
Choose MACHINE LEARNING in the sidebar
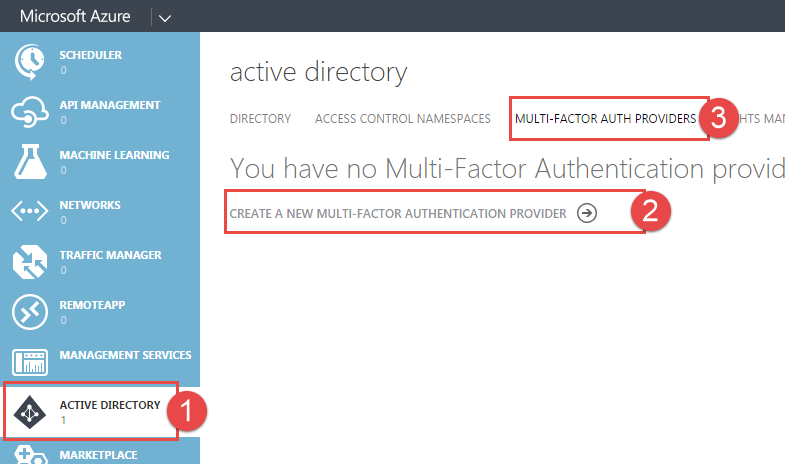tap(114, 155)
